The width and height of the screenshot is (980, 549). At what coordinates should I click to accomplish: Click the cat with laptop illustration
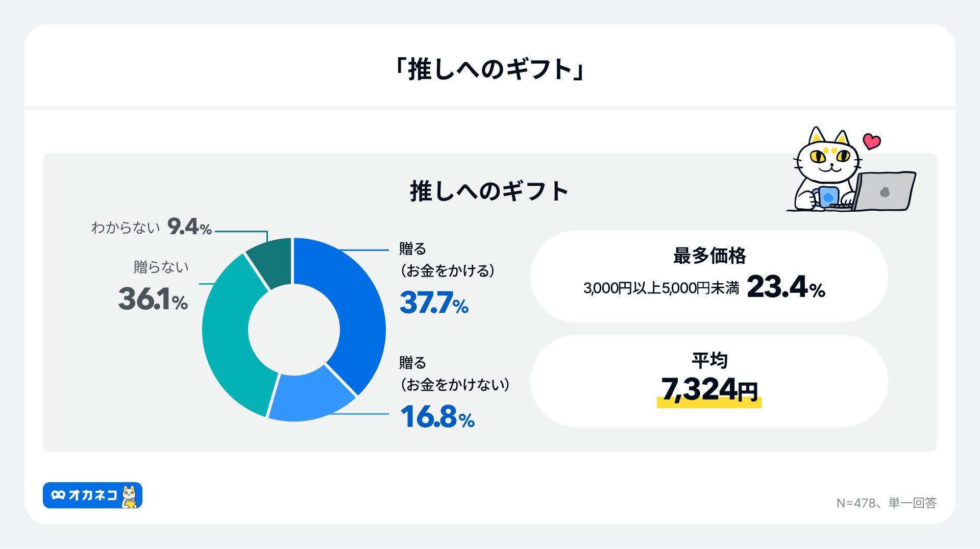point(850,171)
